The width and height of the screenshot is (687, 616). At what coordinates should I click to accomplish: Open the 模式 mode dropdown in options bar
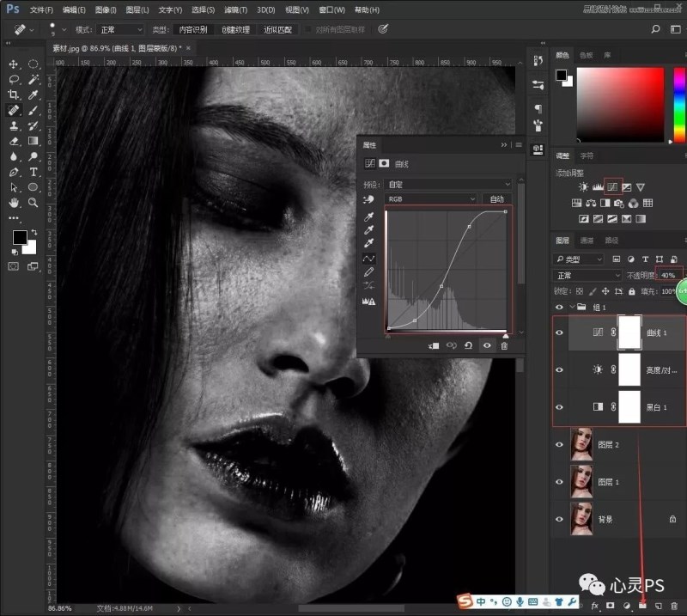click(x=120, y=29)
